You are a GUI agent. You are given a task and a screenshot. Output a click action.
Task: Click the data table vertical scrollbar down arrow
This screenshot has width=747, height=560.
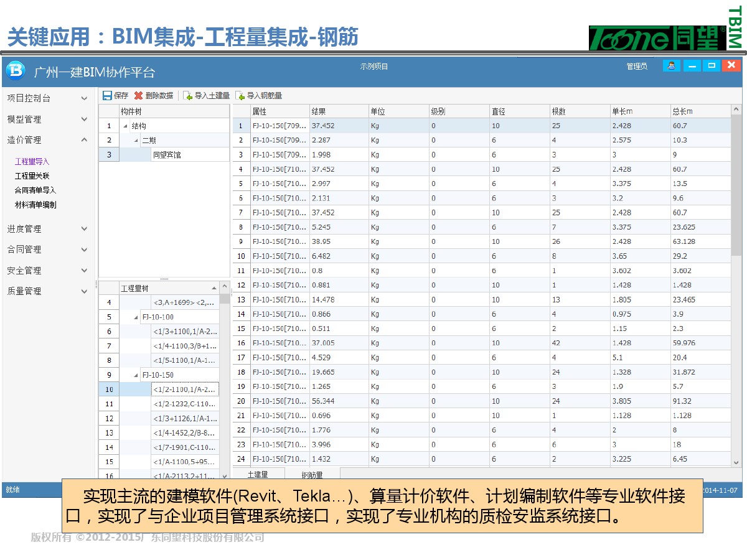pyautogui.click(x=736, y=462)
